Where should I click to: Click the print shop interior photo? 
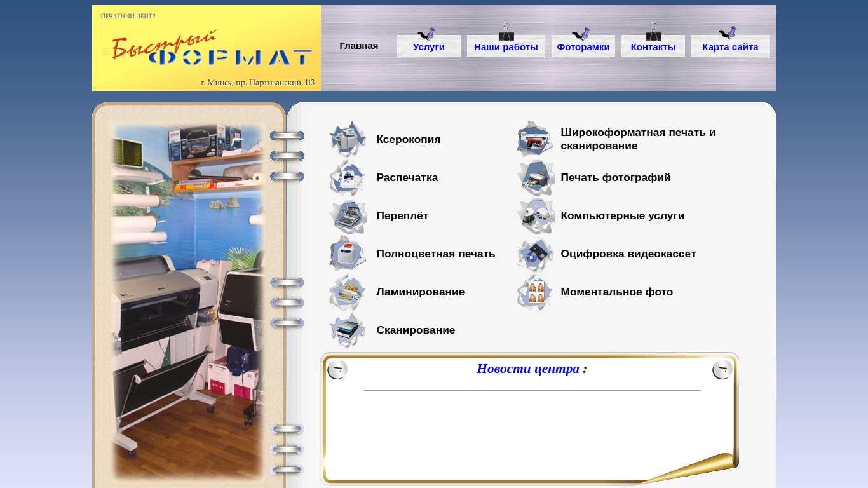(188, 302)
